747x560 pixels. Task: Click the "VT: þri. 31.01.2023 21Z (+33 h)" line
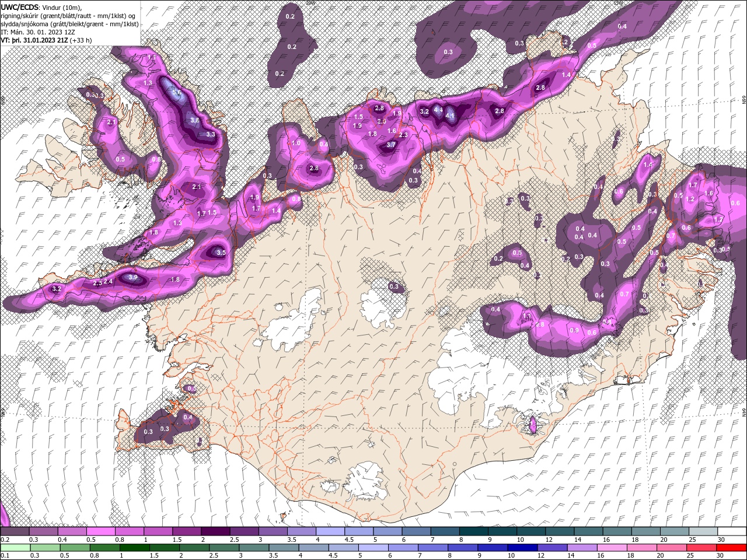coord(46,40)
